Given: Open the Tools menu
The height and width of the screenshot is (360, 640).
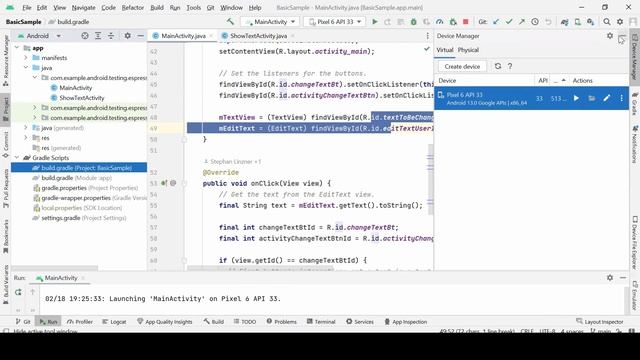Looking at the screenshot, I should coord(193,7).
